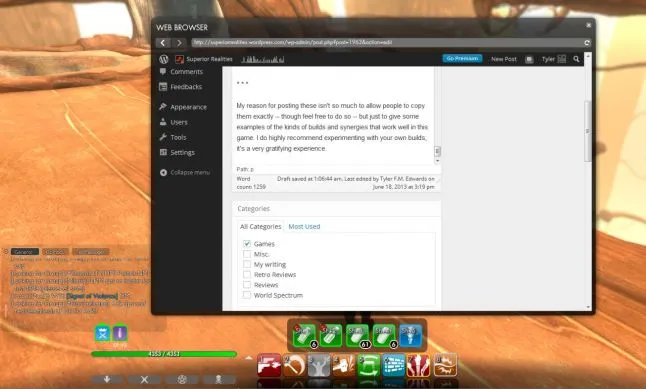The height and width of the screenshot is (389, 646).
Task: Use the green ability in the hotbar
Action: click(x=368, y=365)
